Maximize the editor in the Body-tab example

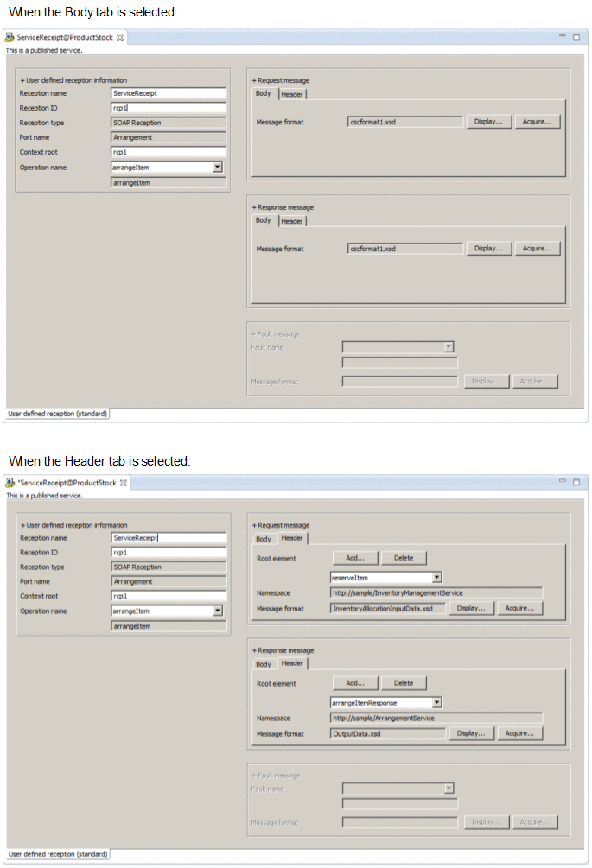click(576, 36)
